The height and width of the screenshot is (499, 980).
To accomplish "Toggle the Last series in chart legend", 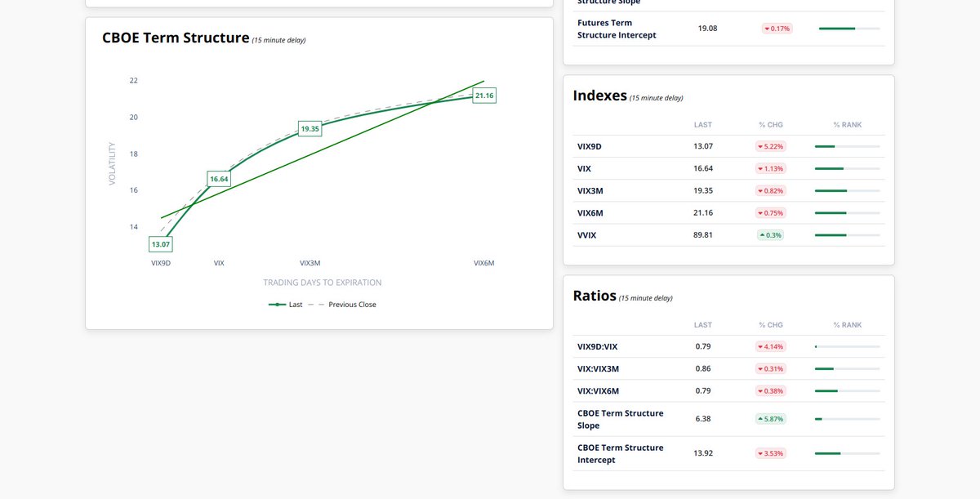I will click(x=286, y=305).
